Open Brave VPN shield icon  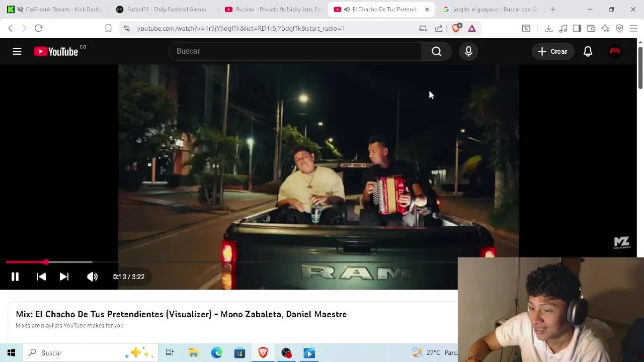coord(619,29)
